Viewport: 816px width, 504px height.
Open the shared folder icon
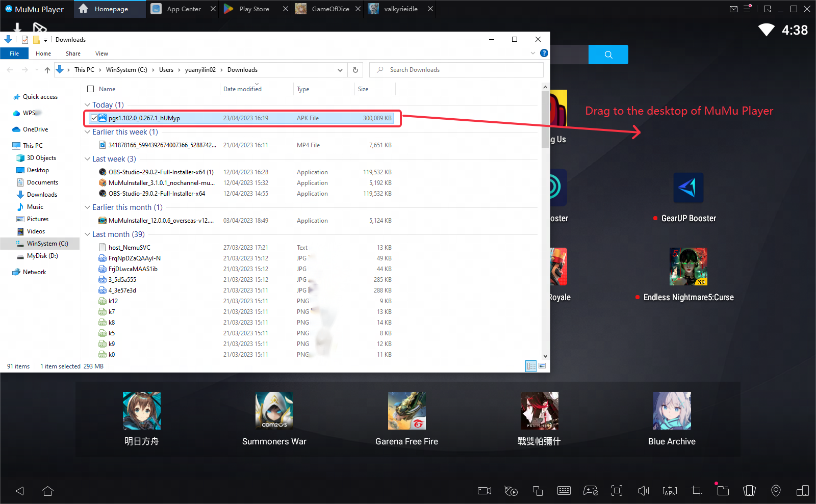click(723, 491)
